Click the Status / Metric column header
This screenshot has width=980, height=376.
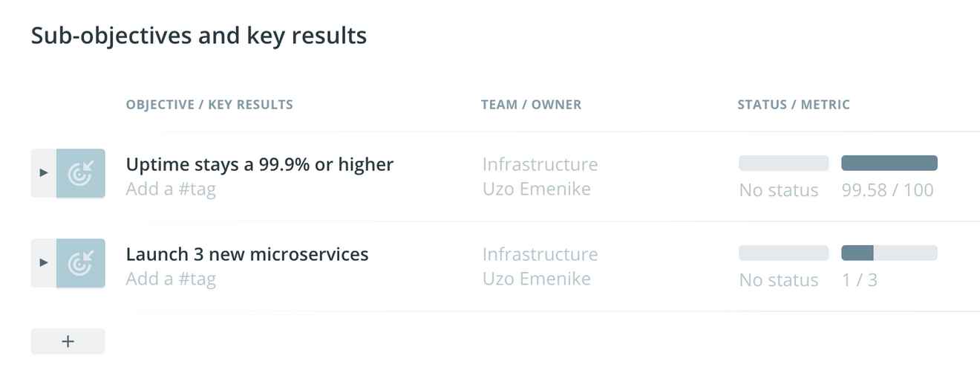click(x=794, y=105)
